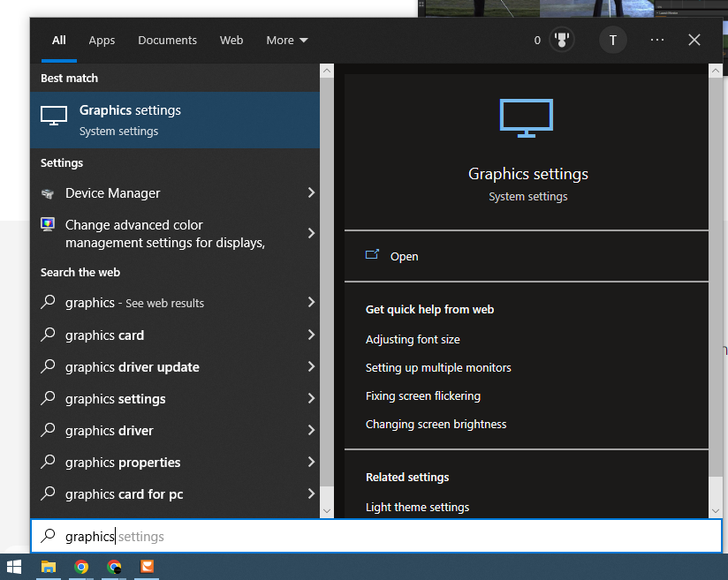
Task: Click the results list scrollbar down arrow
Action: point(327,510)
